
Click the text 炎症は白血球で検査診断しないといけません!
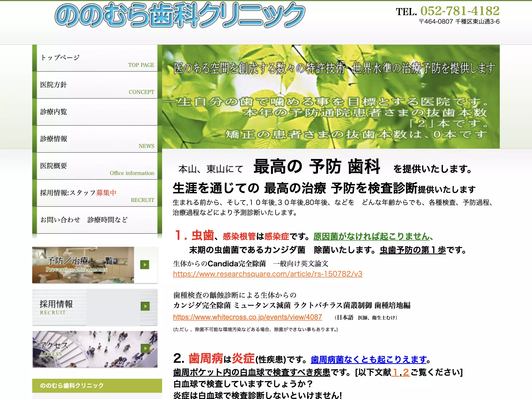point(257,395)
